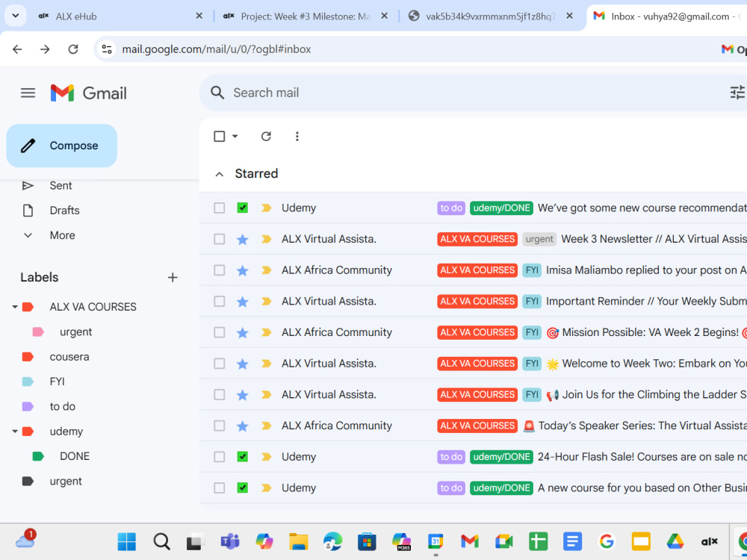Viewport: 747px width, 560px height.
Task: Select the Mission Possible VA Week 2 checkbox
Action: pyautogui.click(x=219, y=332)
